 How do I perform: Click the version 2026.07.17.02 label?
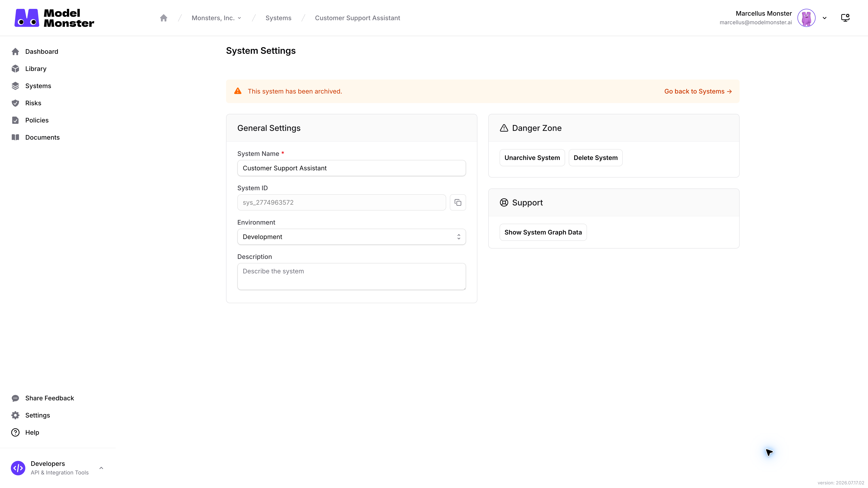coord(841,483)
